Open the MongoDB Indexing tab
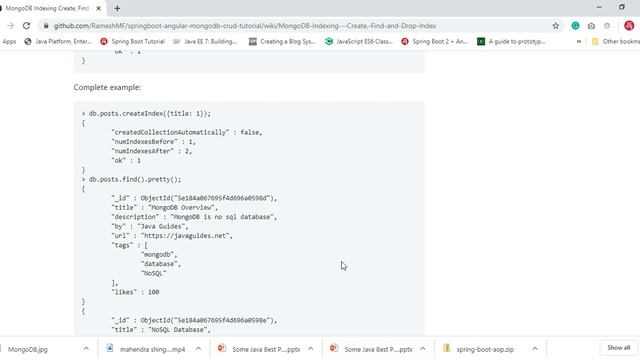The width and height of the screenshot is (640, 360). [47, 8]
